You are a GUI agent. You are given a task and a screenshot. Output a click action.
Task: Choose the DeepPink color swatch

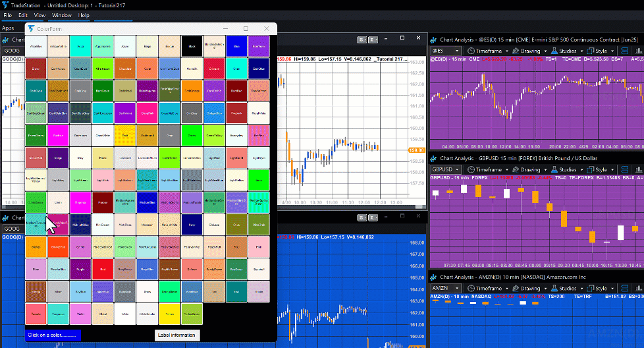(x=147, y=113)
